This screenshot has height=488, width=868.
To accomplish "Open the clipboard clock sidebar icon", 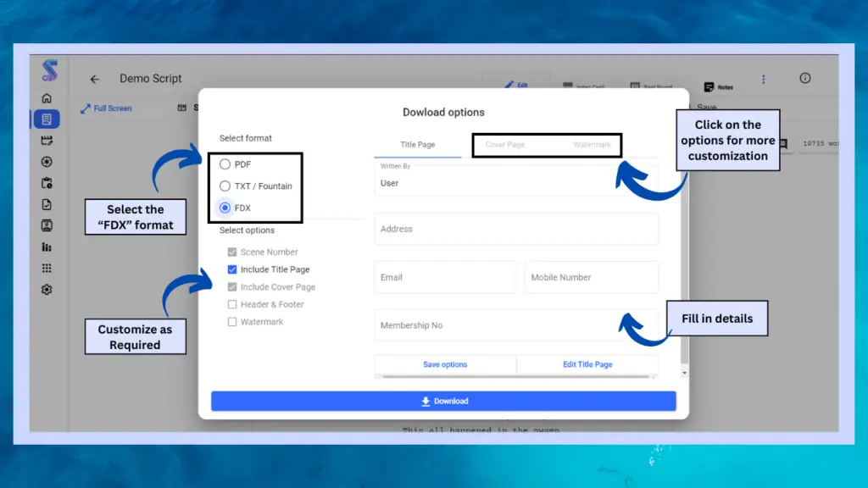I will coord(47,183).
